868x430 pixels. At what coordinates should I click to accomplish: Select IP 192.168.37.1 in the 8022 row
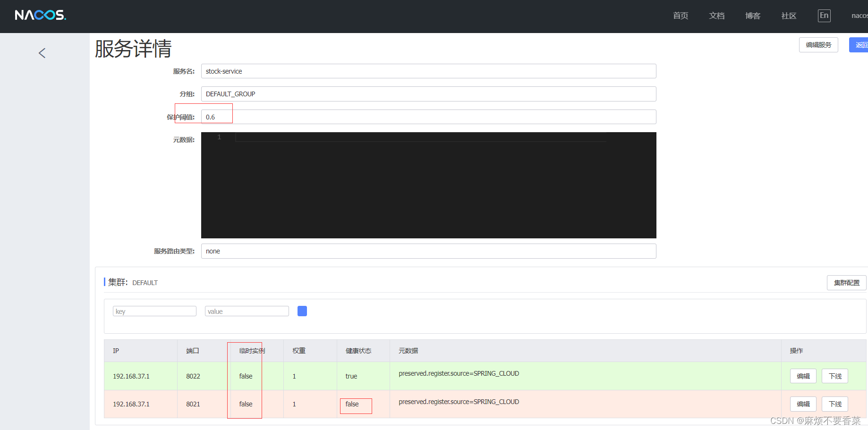131,376
